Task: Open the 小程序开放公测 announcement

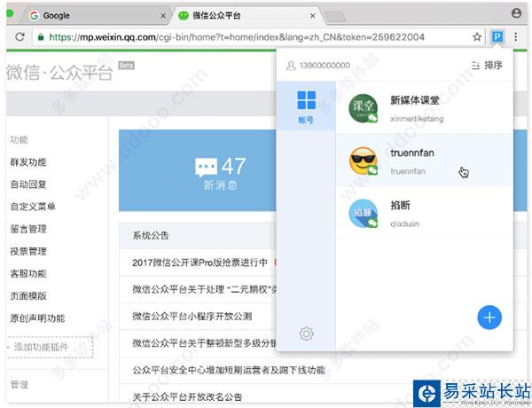Action: pyautogui.click(x=192, y=317)
